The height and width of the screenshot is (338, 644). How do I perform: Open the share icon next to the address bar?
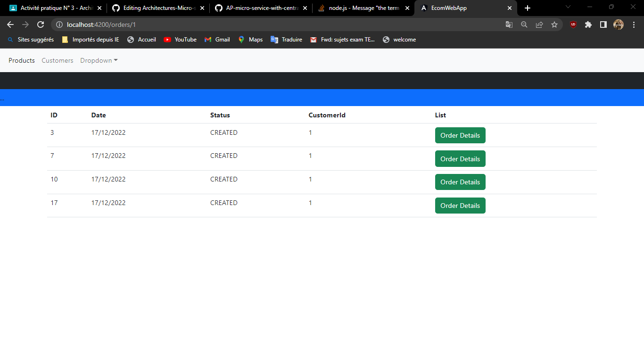pyautogui.click(x=539, y=25)
